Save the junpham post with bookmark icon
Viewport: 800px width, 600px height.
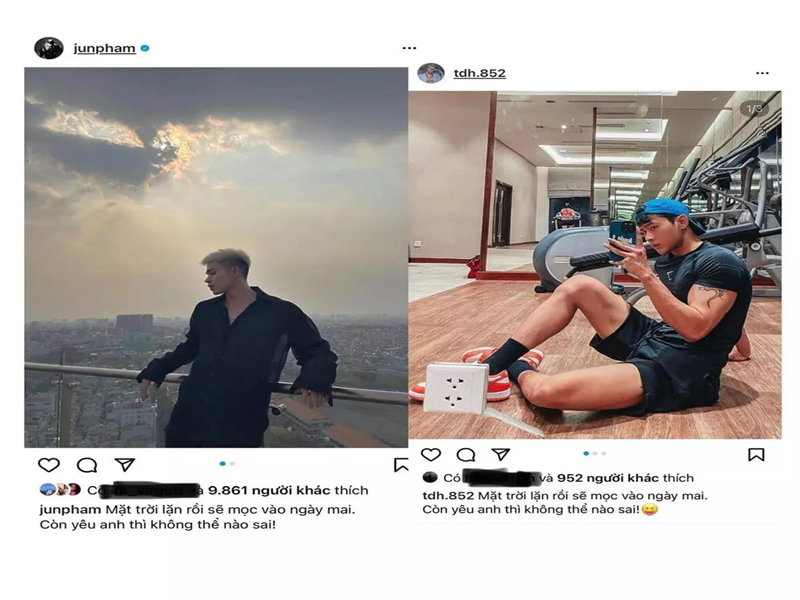coord(401,465)
